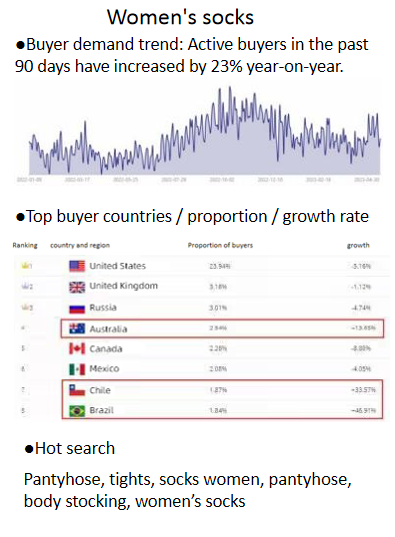The height and width of the screenshot is (537, 395).
Task: Click the 2022-01-09 date label on chart axis
Action: [x=29, y=179]
